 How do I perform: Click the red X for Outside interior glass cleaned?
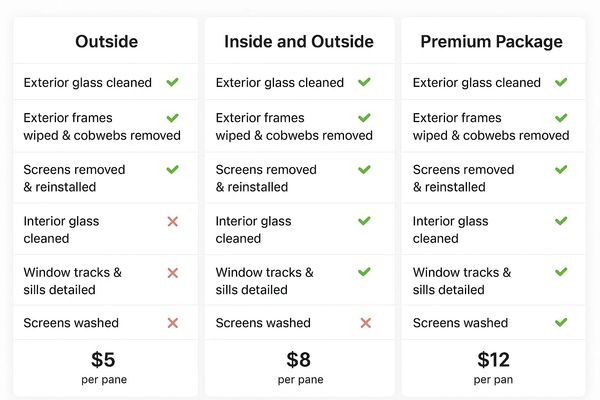click(x=172, y=221)
